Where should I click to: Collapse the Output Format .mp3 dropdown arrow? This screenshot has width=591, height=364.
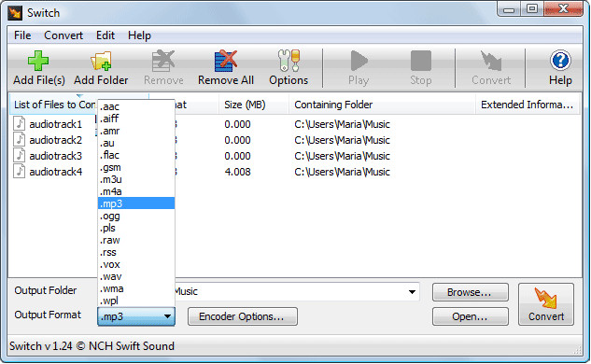coord(167,316)
